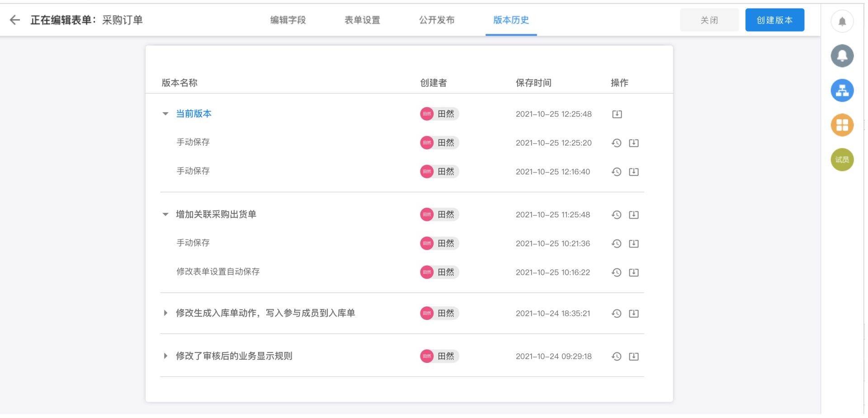Open the blue organization chart icon
The height and width of the screenshot is (418, 868).
[x=842, y=90]
